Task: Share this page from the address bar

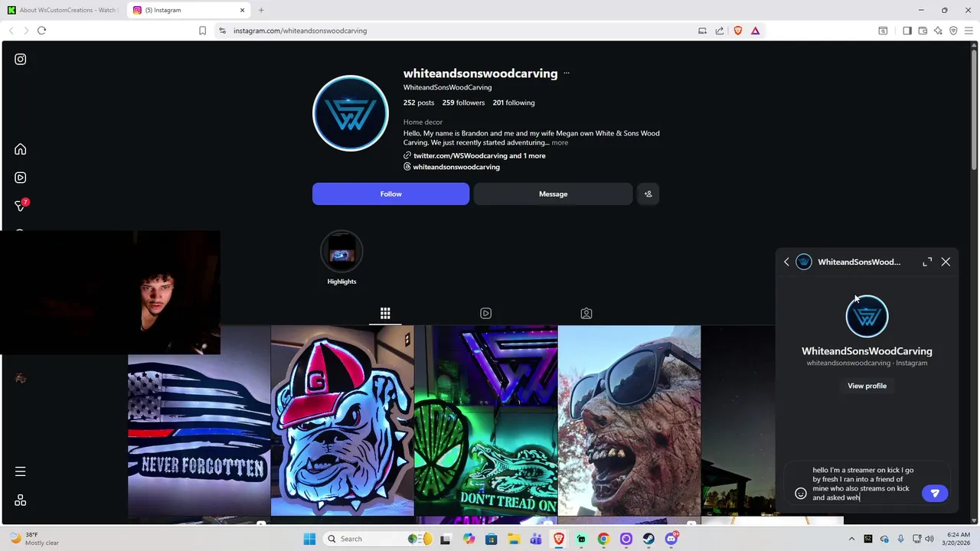Action: pos(720,31)
